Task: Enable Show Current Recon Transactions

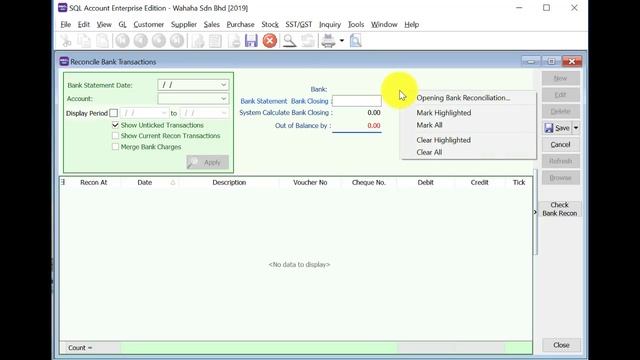Action: [x=116, y=136]
